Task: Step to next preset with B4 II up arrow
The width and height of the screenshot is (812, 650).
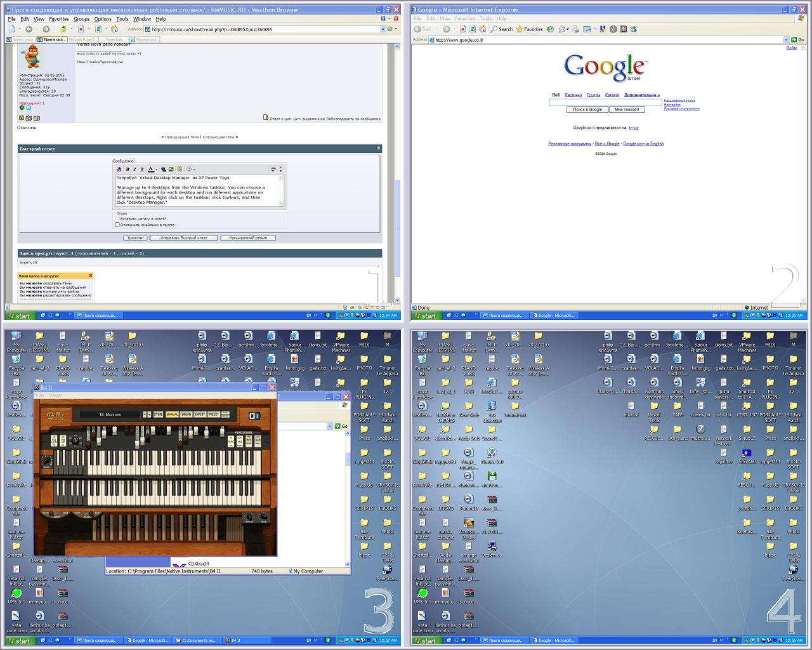Action: point(145,415)
